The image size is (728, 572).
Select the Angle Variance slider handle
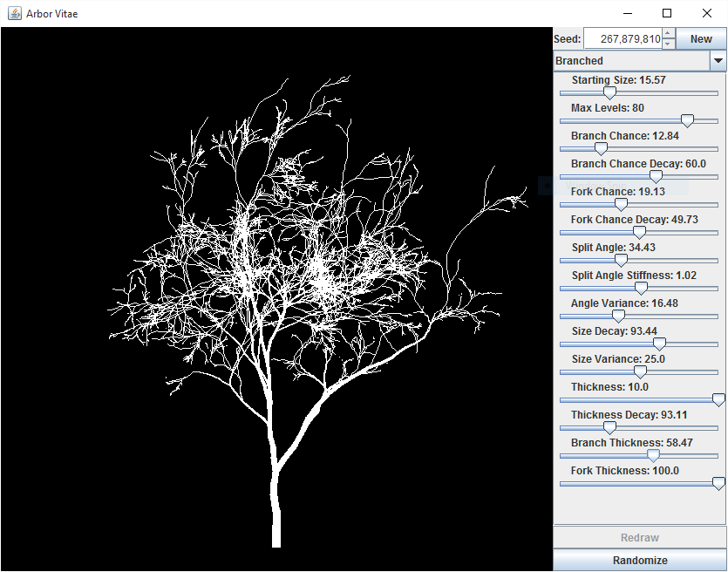(618, 316)
